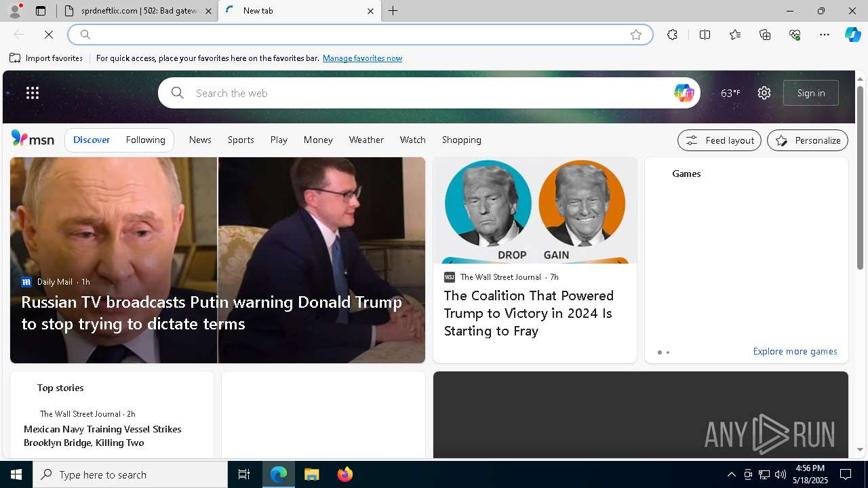Open the volume control tray icon
Viewport: 868px width, 488px height.
[781, 474]
